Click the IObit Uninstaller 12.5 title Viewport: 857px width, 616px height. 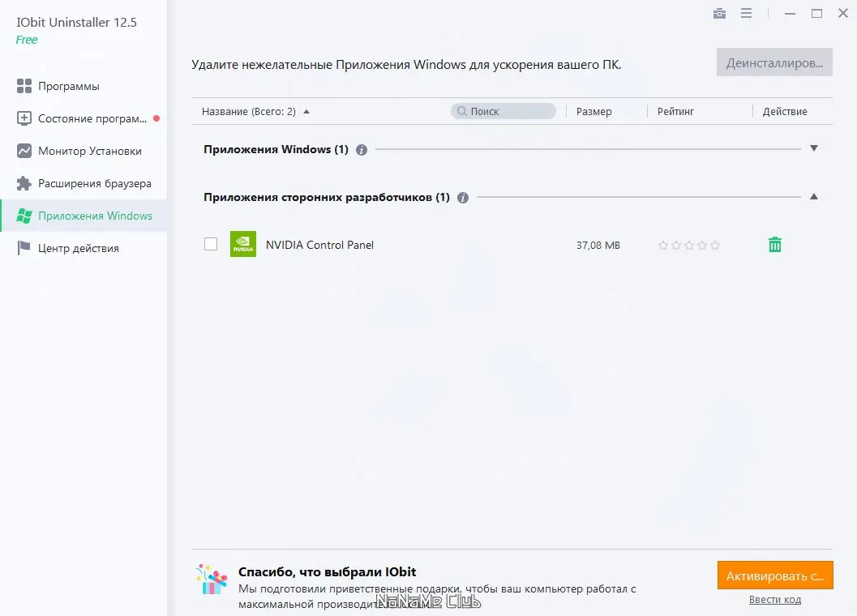pos(76,23)
